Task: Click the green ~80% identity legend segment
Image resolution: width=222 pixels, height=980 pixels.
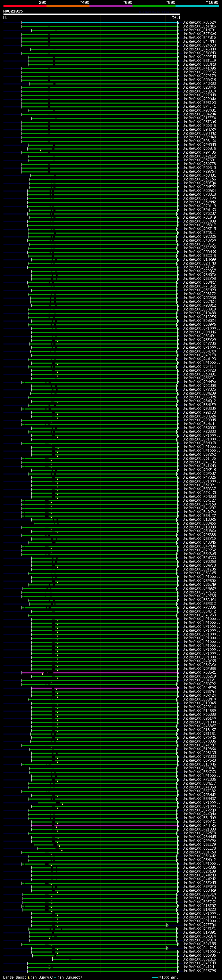Action: pyautogui.click(x=154, y=6)
